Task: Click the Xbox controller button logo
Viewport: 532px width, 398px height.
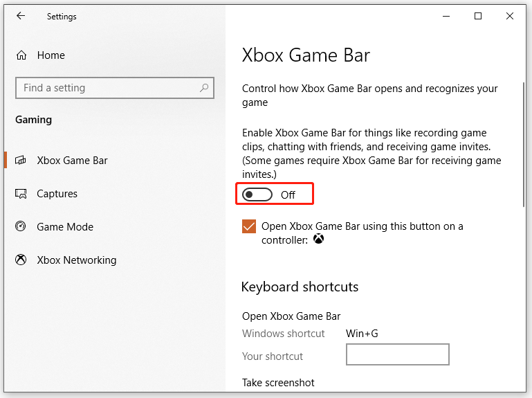Action: point(318,239)
